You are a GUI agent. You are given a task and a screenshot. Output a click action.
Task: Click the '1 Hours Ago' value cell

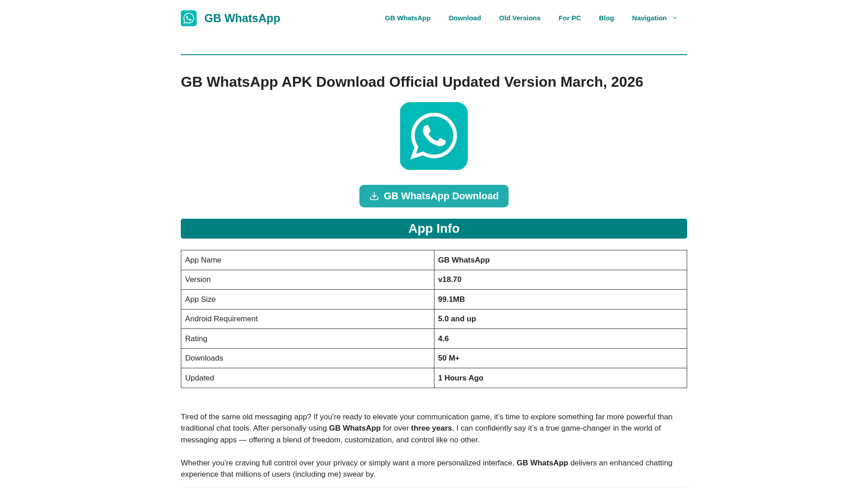pos(560,378)
